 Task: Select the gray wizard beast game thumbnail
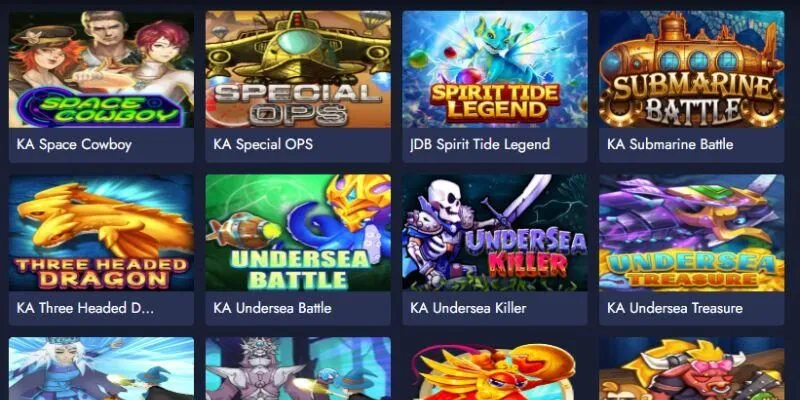coord(298,368)
